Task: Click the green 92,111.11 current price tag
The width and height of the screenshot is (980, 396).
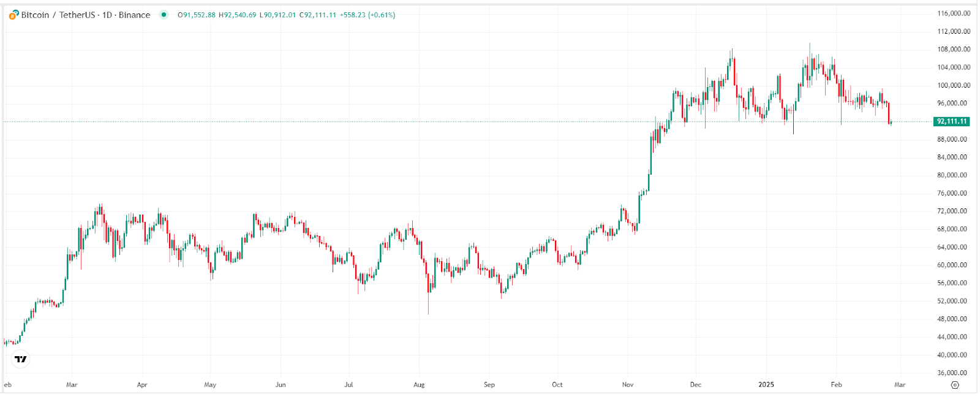Action: 952,121
